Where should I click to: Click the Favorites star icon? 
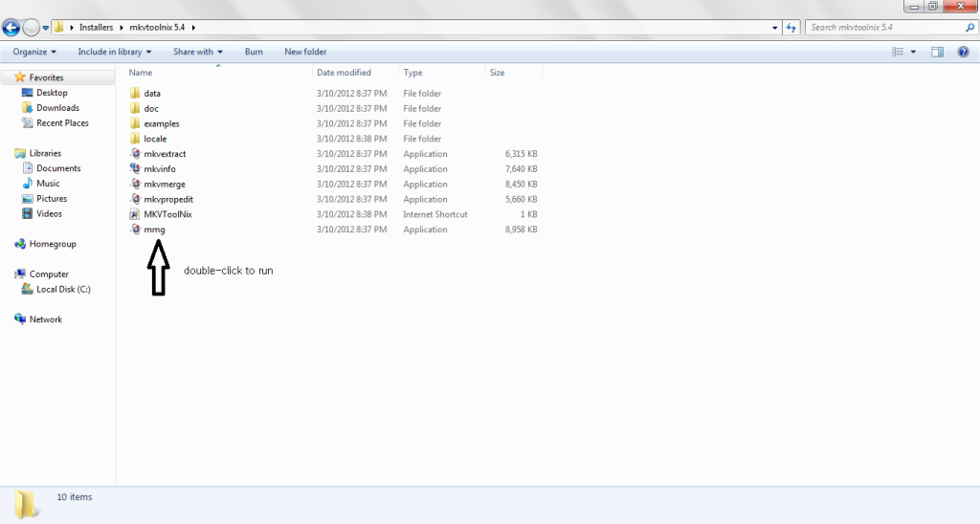tap(19, 76)
